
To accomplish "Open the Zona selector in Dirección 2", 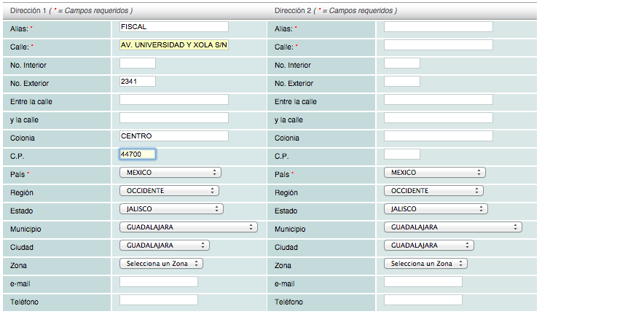I will coord(425,264).
